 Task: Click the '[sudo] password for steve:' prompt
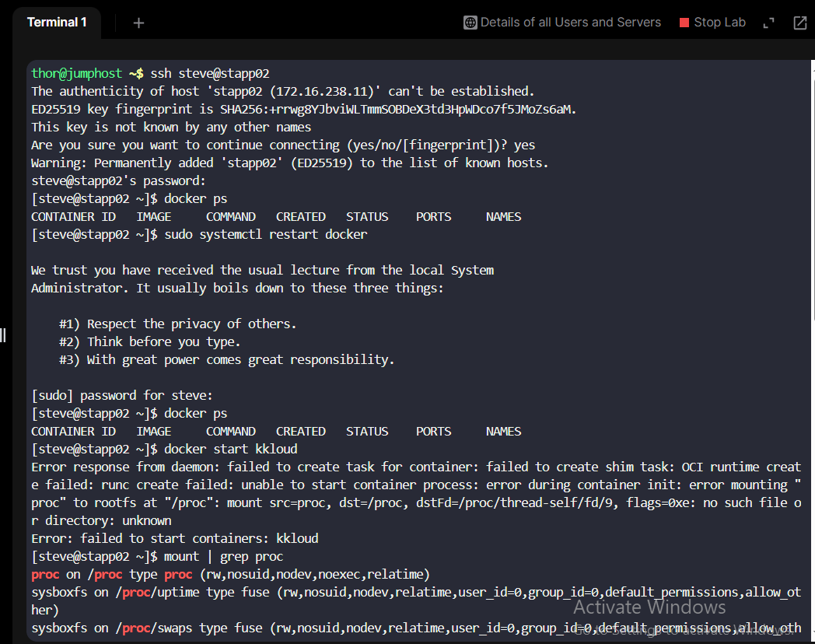[x=122, y=396]
